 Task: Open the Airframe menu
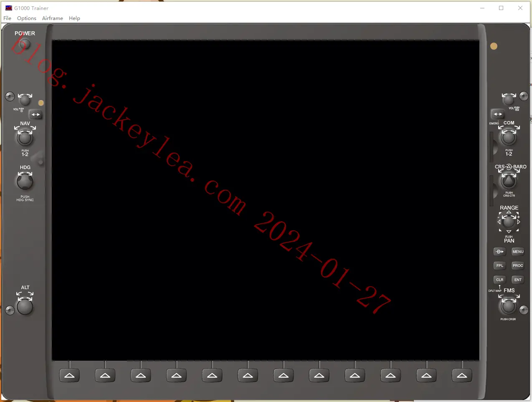(x=53, y=18)
